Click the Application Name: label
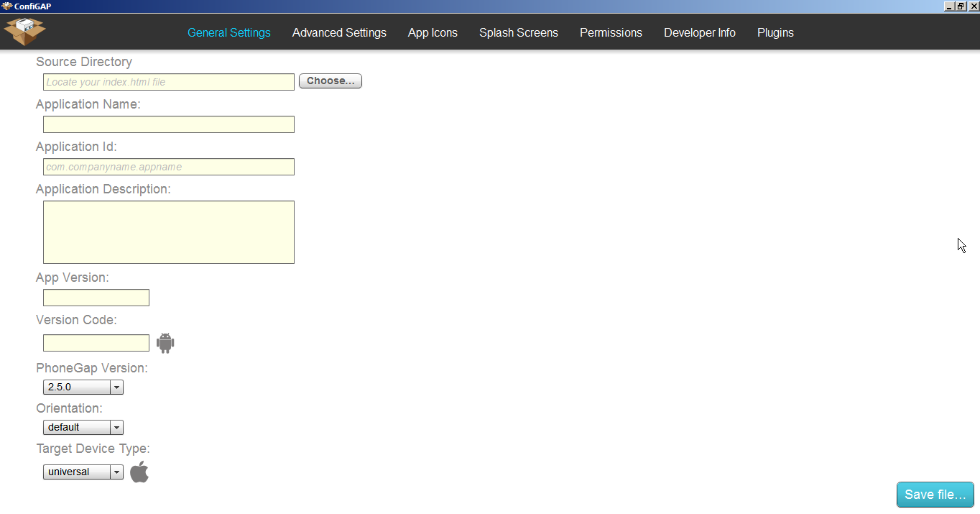Screen dimensions: 980x514 88,104
